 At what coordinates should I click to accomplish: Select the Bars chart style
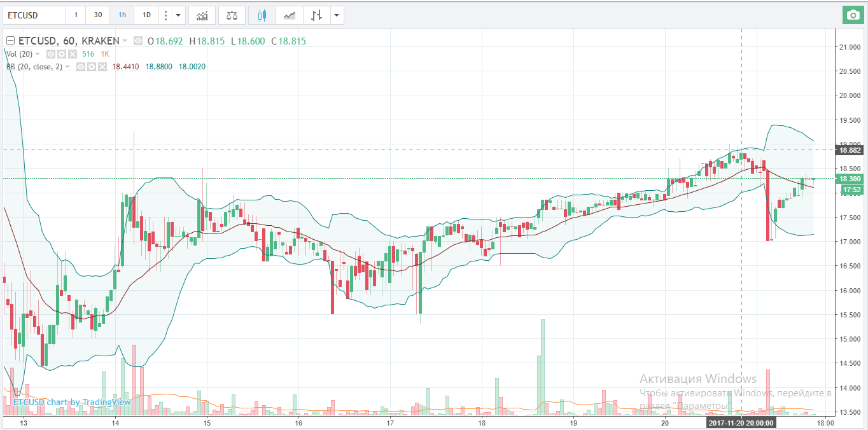315,15
